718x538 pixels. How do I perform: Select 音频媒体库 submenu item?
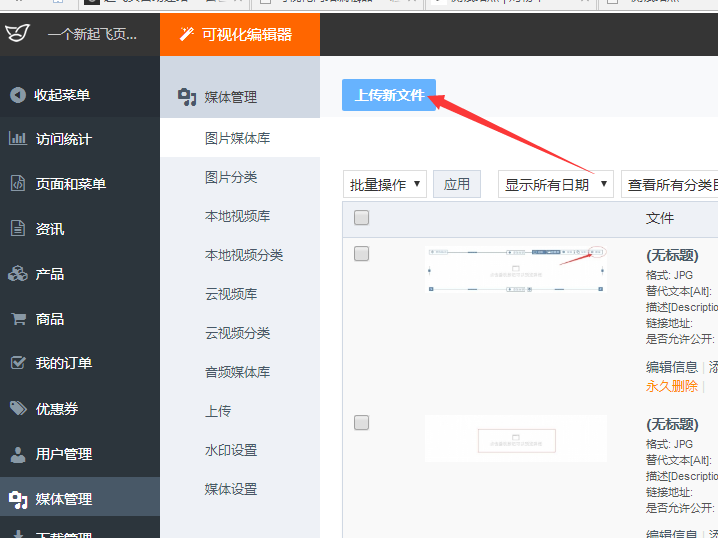237,372
